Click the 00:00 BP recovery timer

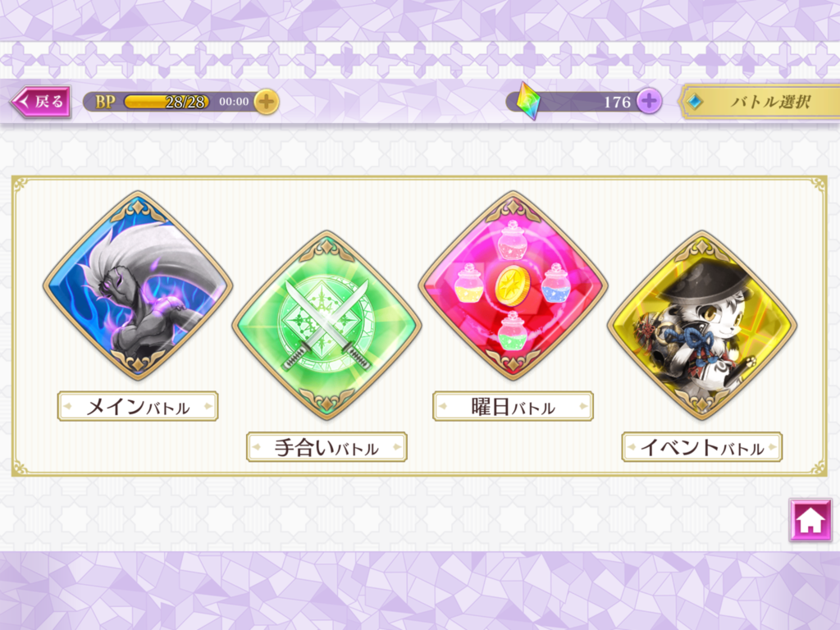pos(234,101)
